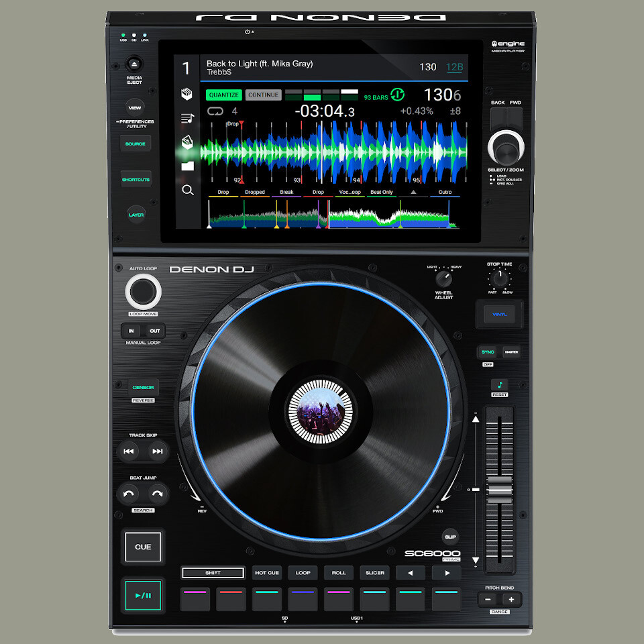Enable Vinyl mode
This screenshot has width=644, height=644.
(499, 313)
